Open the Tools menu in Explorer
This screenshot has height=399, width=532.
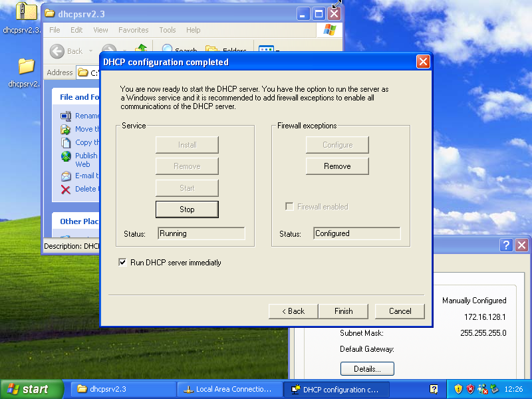point(168,30)
